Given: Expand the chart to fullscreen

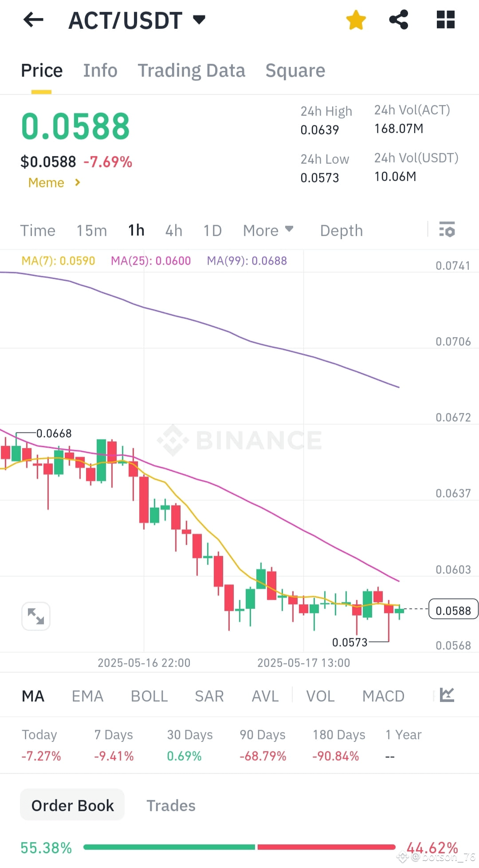Looking at the screenshot, I should [35, 616].
